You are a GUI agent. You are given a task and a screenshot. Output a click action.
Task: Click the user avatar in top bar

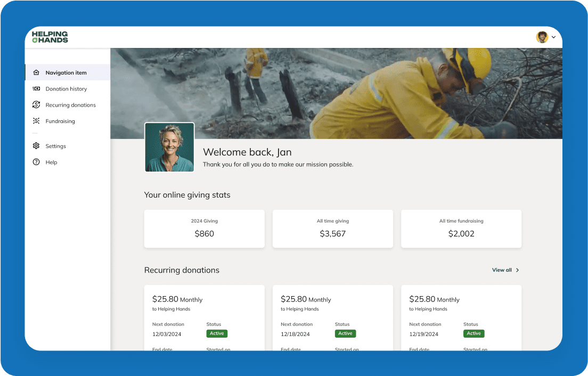point(542,37)
